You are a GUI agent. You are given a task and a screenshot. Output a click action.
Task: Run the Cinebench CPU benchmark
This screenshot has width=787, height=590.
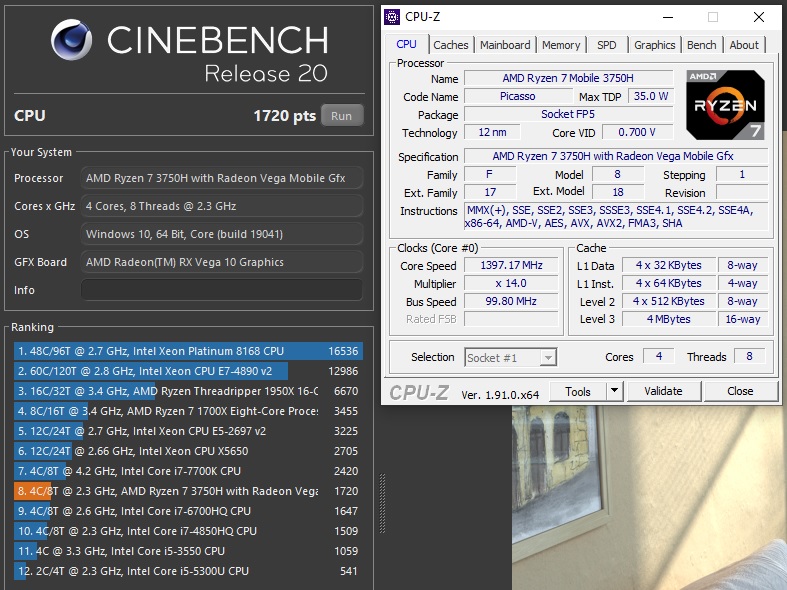click(x=342, y=116)
